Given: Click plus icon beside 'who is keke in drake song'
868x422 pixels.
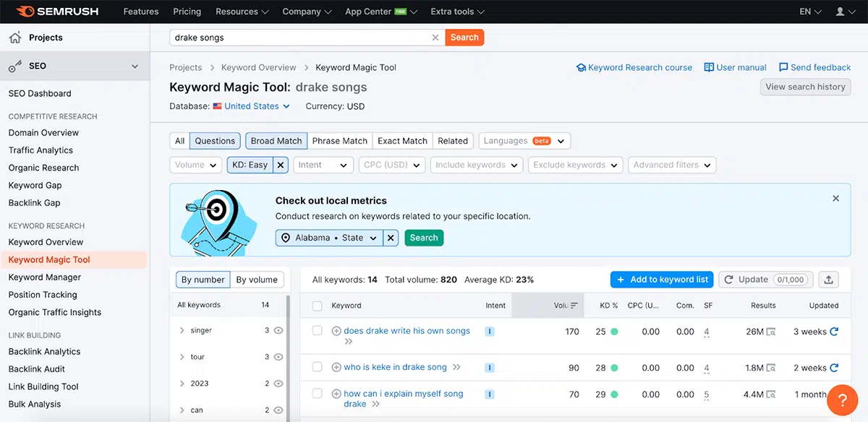Looking at the screenshot, I should tap(336, 367).
